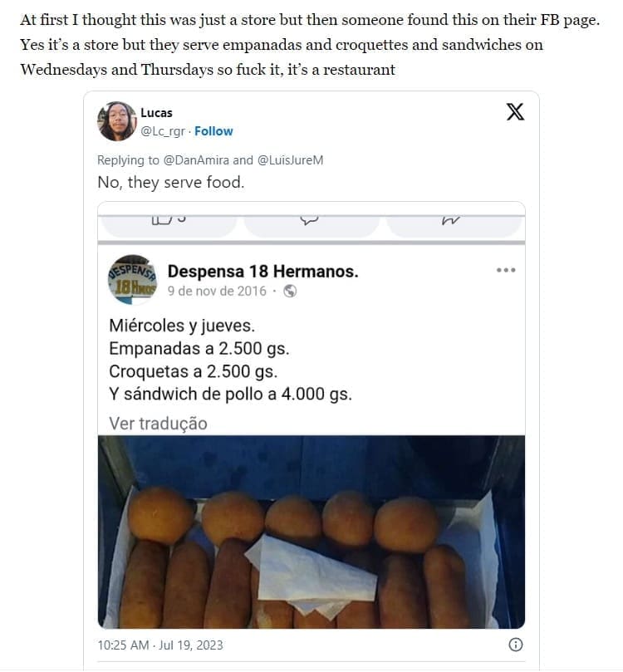The image size is (623, 672).
Task: Click Lucas's profile avatar
Action: pos(117,121)
